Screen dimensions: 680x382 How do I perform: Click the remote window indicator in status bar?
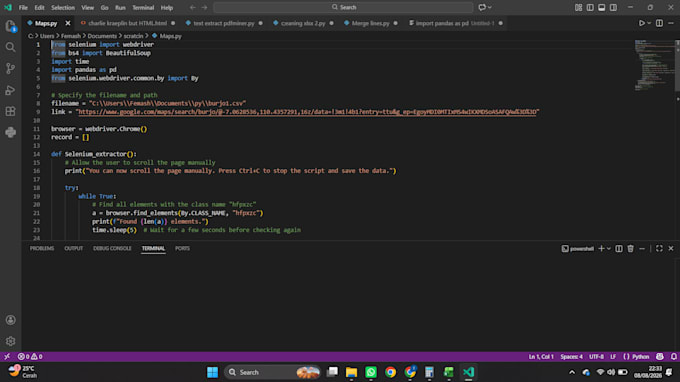[7, 356]
